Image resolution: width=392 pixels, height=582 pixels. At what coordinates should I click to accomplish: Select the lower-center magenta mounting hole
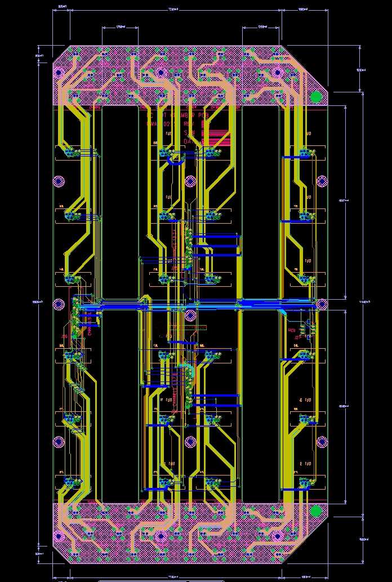(190, 442)
